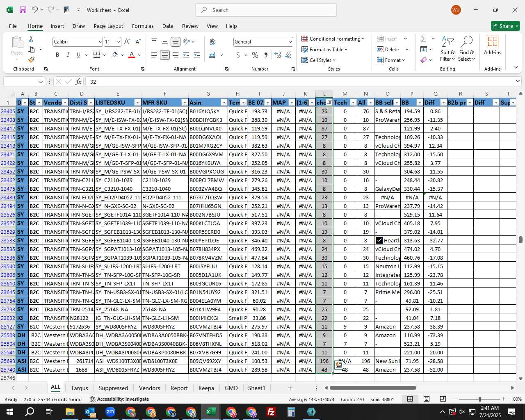Click the horizontal scrollbar thumb
This screenshot has width=525, height=420.
[373, 388]
